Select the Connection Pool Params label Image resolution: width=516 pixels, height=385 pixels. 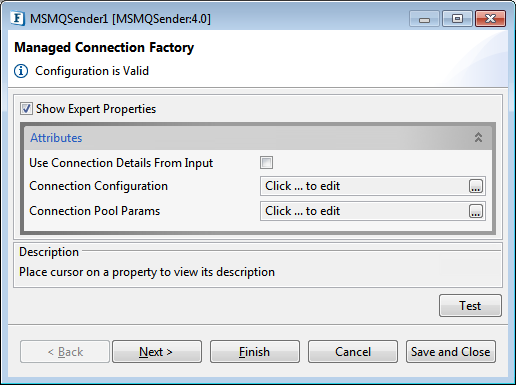click(x=95, y=211)
